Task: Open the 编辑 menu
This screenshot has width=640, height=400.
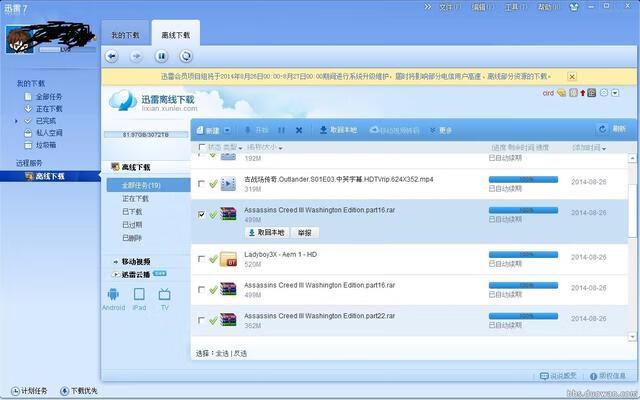Action: (x=482, y=7)
